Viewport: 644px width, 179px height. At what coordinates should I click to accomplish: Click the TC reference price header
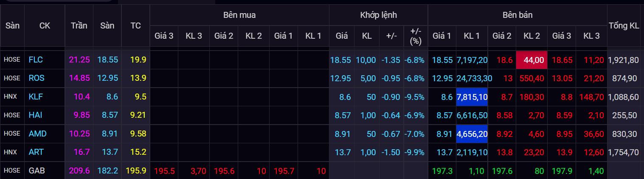coord(135,26)
